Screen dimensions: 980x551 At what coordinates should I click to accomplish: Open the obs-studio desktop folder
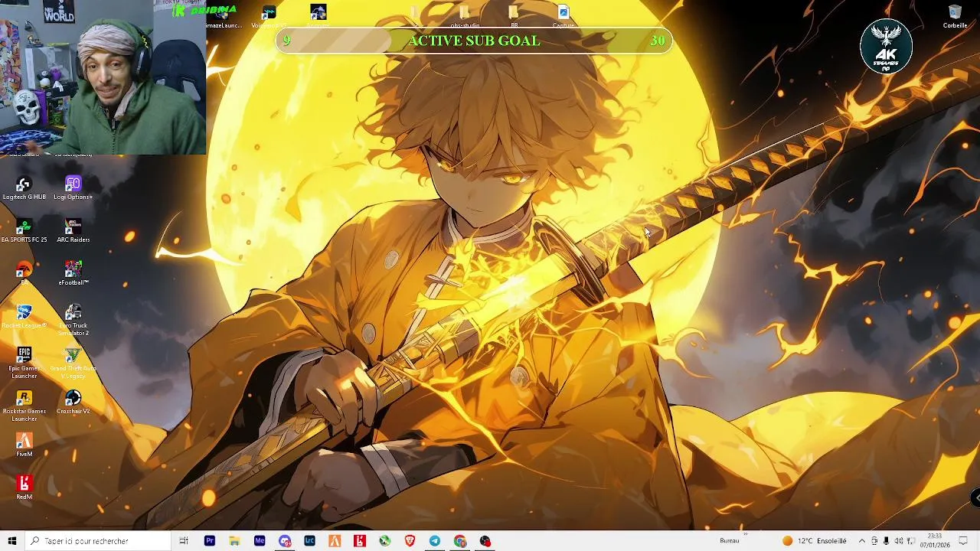(465, 17)
